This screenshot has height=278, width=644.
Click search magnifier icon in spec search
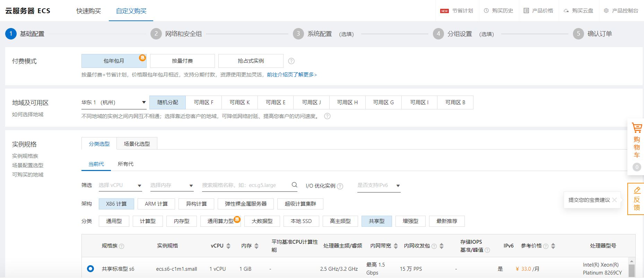click(x=295, y=185)
